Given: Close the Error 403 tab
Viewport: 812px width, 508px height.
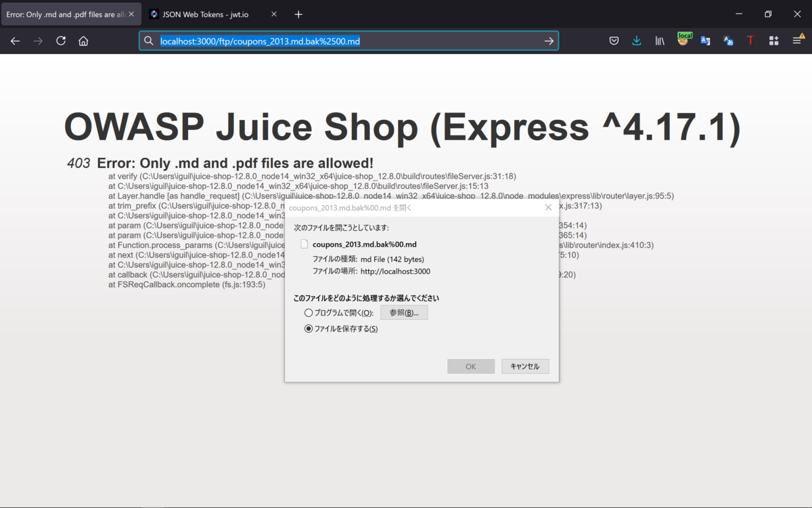Looking at the screenshot, I should (x=131, y=14).
